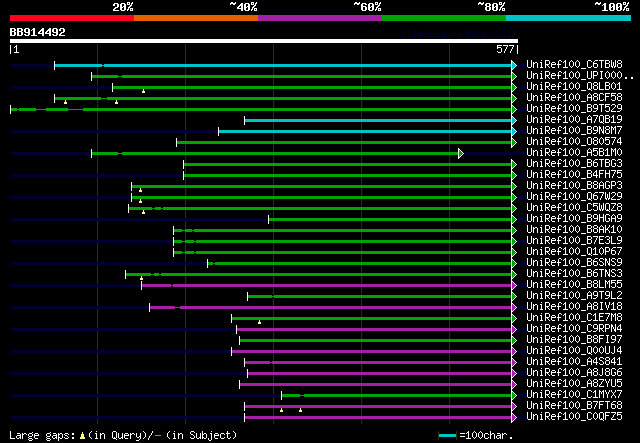The width and height of the screenshot is (640, 443).
Task: Click the purple A8ZYU5 alignment bar
Action: 376,384
